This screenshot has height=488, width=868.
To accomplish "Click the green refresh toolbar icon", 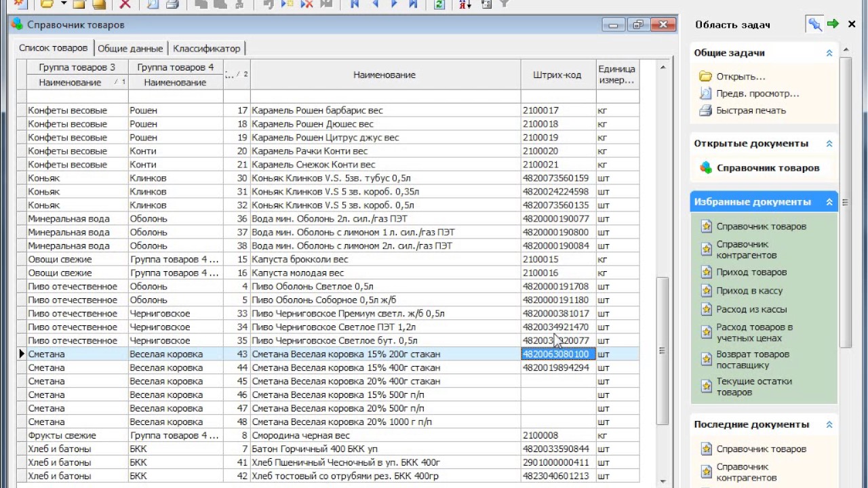I will pyautogui.click(x=439, y=4).
